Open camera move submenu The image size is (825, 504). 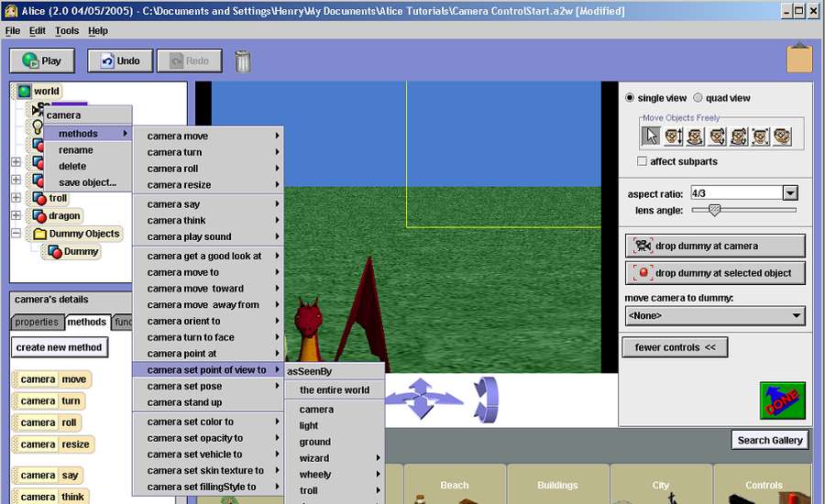[x=208, y=136]
